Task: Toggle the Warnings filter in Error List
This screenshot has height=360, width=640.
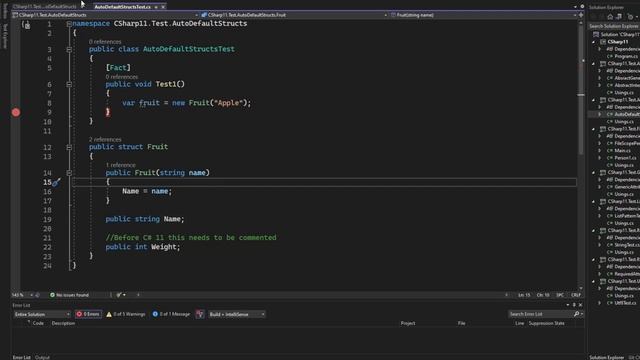Action: click(x=126, y=314)
